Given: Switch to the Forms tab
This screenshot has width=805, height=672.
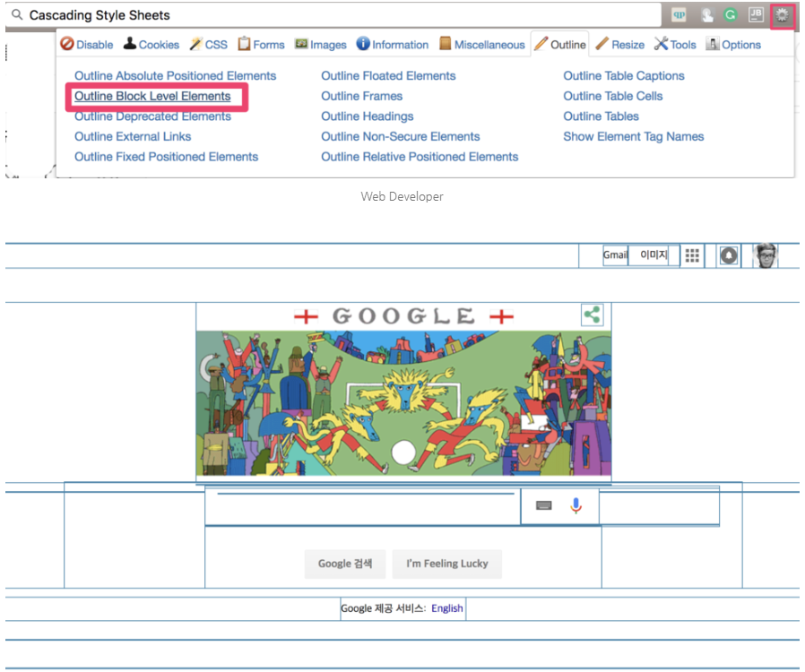Looking at the screenshot, I should pos(261,45).
